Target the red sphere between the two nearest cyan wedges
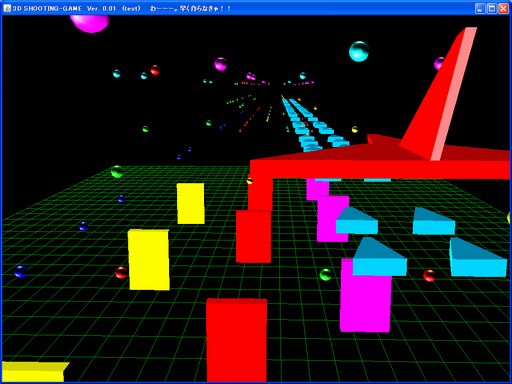This screenshot has height=384, width=512. (x=429, y=276)
